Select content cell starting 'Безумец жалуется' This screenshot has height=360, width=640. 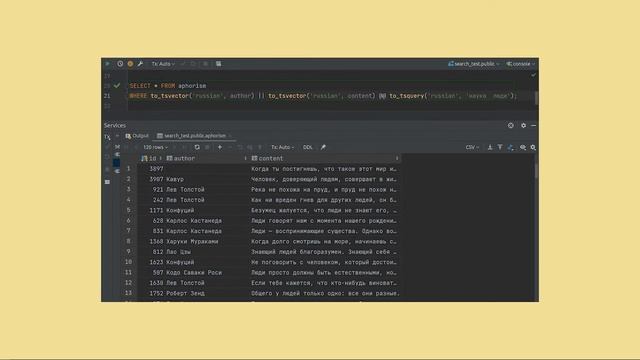coord(325,210)
